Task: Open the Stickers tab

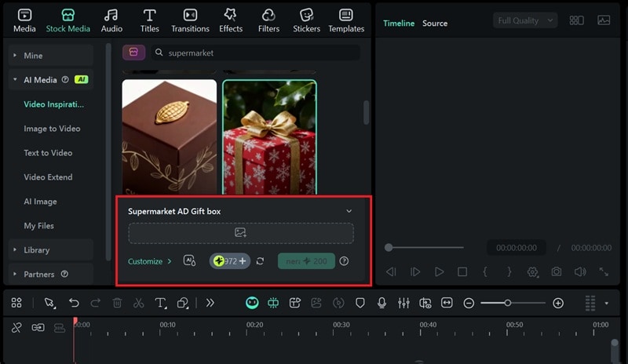Action: [306, 21]
